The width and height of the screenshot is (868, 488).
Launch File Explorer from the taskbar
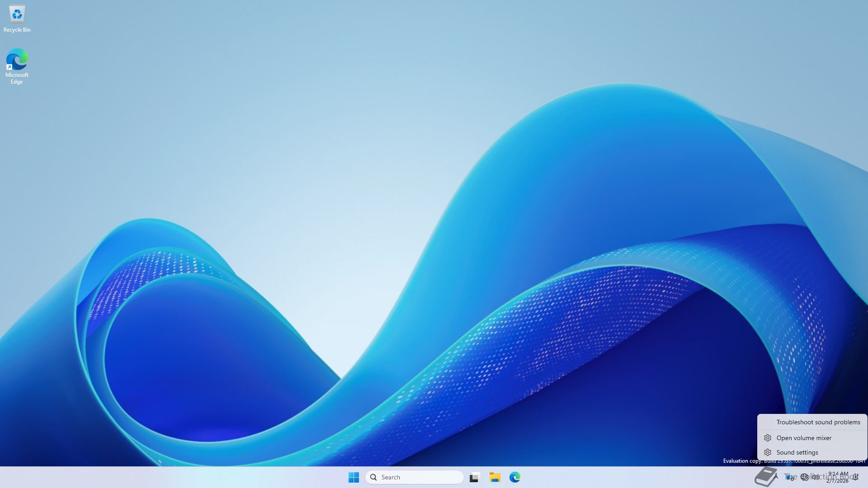pos(495,477)
